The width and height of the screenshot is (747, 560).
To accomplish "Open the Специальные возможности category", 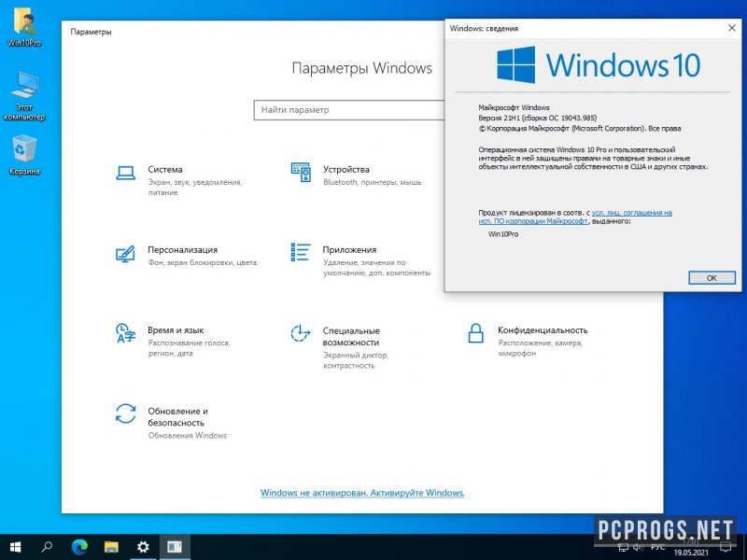I will 339,347.
